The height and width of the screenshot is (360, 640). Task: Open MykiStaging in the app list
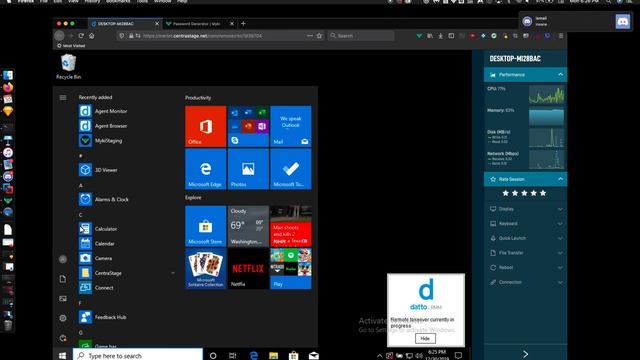pyautogui.click(x=100, y=140)
